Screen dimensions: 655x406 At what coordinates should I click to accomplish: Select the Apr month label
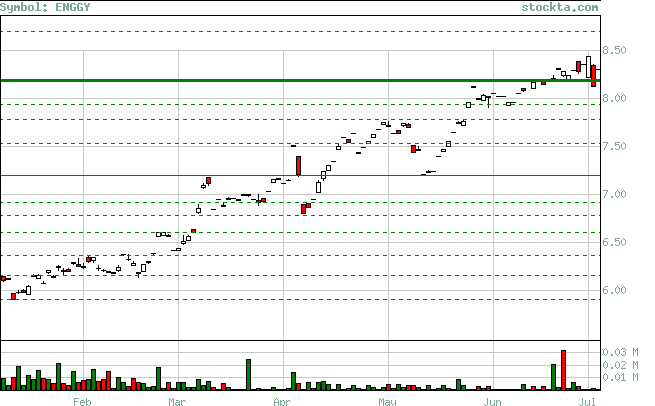282,402
